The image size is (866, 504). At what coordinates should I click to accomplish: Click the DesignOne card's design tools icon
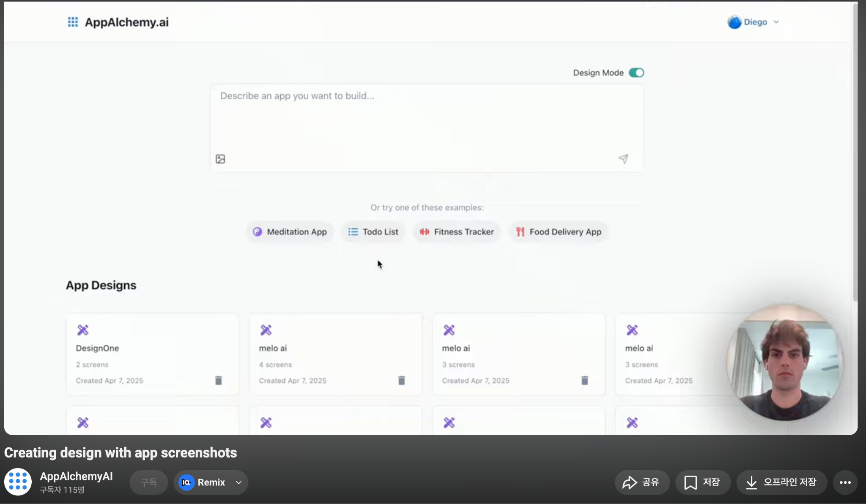(x=83, y=330)
